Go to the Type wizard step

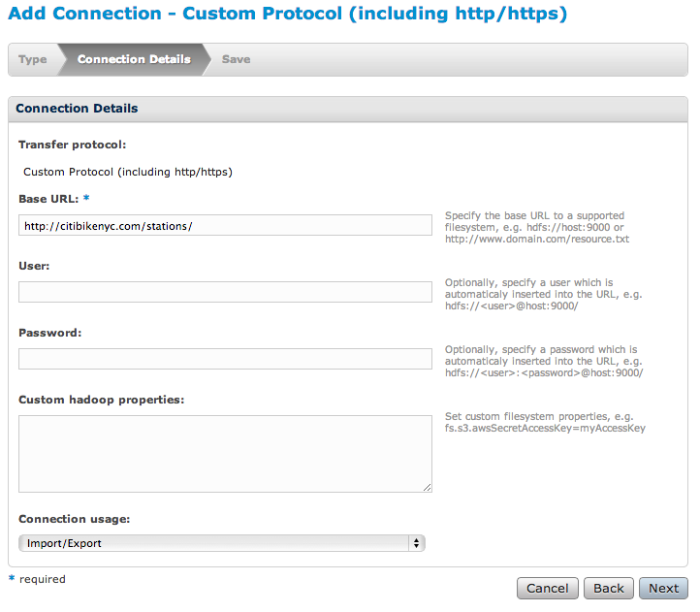click(x=32, y=59)
